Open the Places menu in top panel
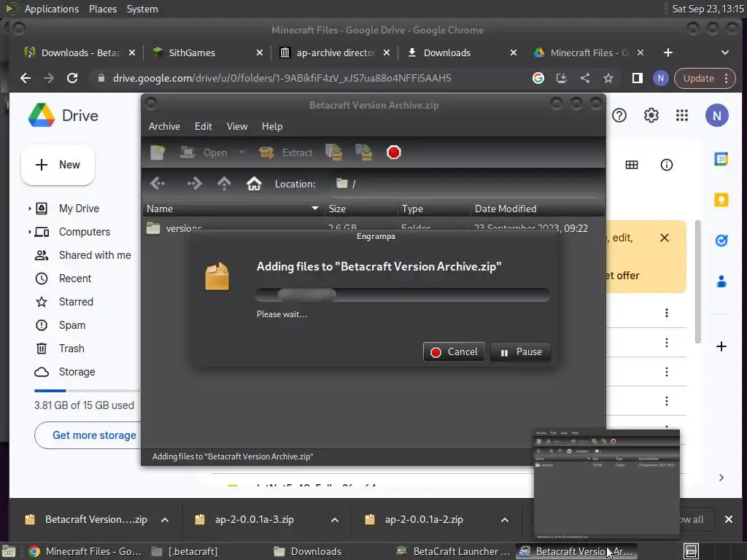 pos(102,9)
